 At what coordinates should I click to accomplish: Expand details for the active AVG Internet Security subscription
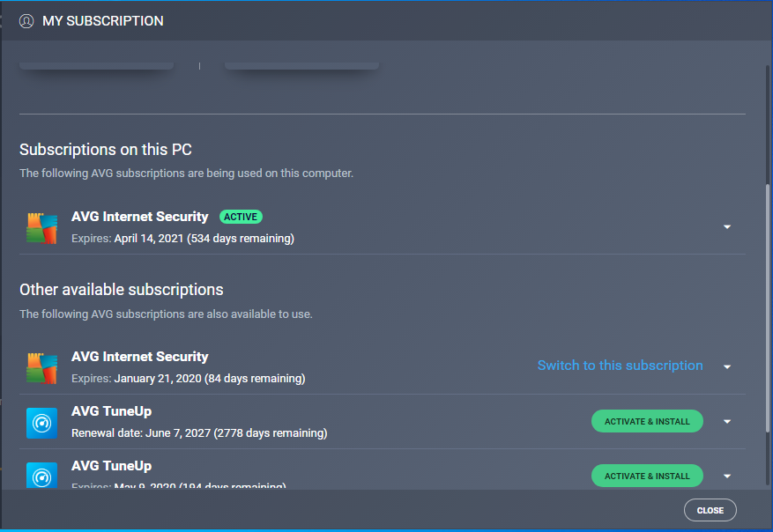pyautogui.click(x=727, y=226)
